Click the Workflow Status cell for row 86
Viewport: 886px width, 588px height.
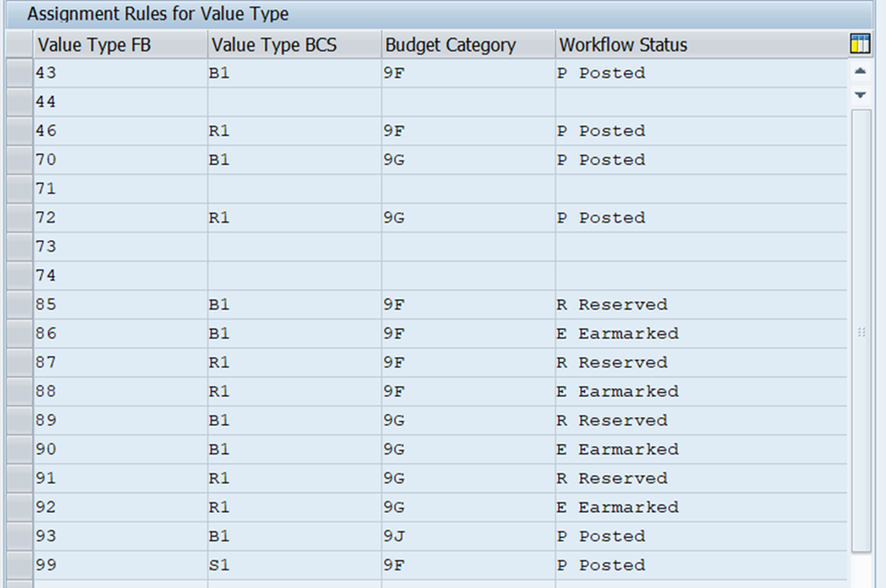click(699, 334)
